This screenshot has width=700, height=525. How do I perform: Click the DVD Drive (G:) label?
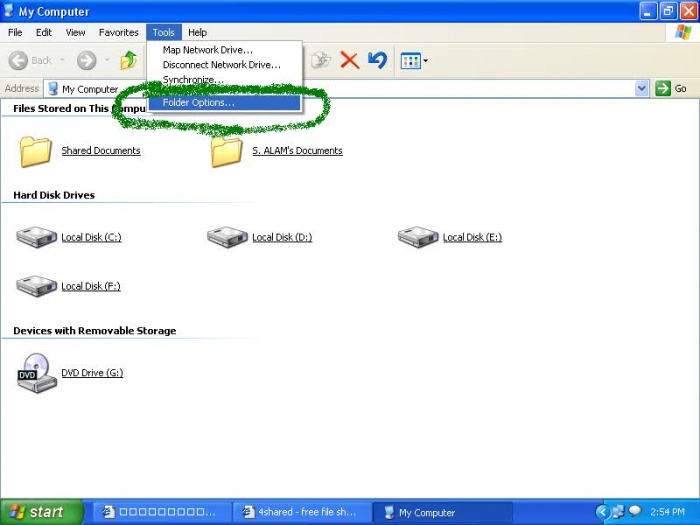point(92,373)
